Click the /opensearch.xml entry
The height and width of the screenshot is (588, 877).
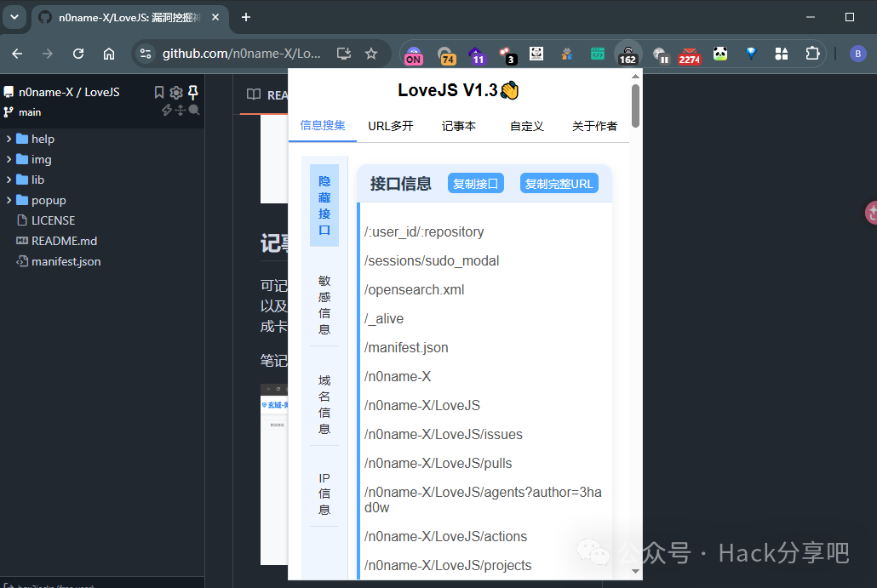[x=414, y=289]
